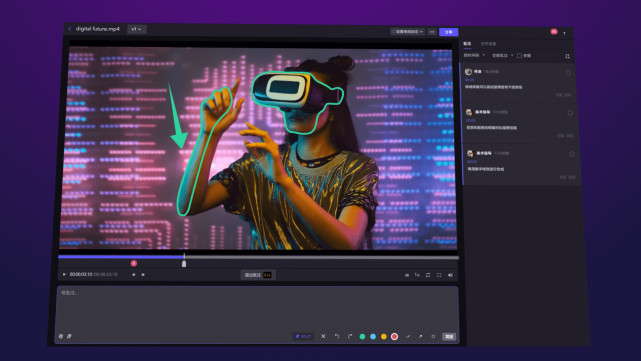
Task: Click the digital future.mp4 file title
Action: click(98, 29)
